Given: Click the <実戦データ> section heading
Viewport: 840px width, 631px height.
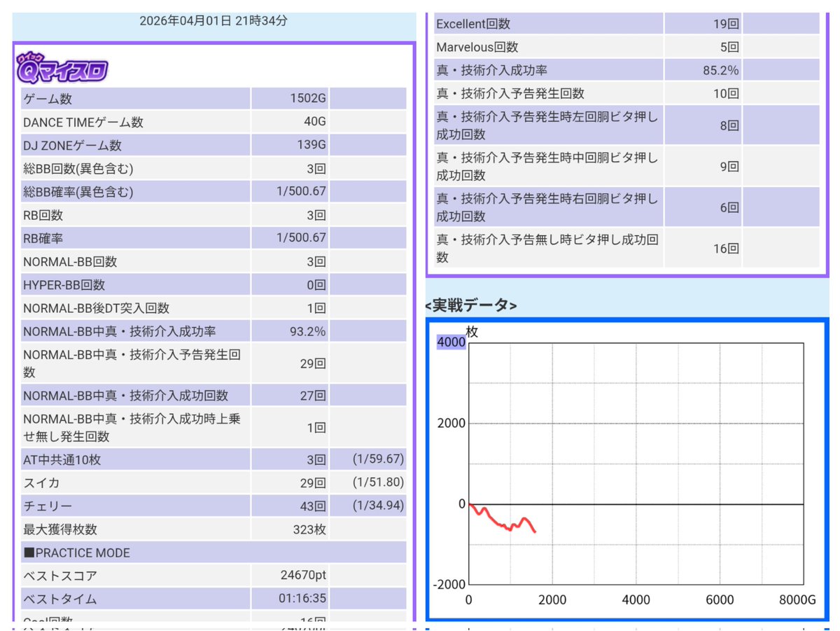Looking at the screenshot, I should pos(471,305).
